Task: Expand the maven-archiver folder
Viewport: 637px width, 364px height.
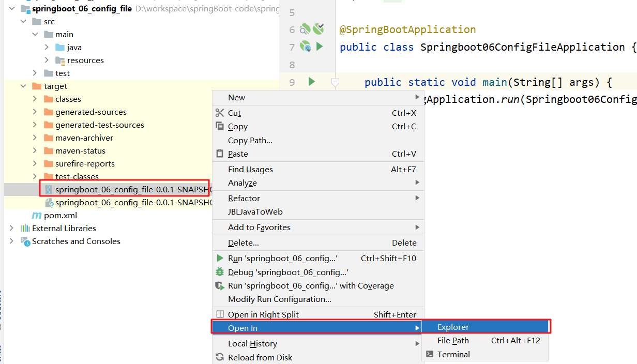Action: point(35,138)
